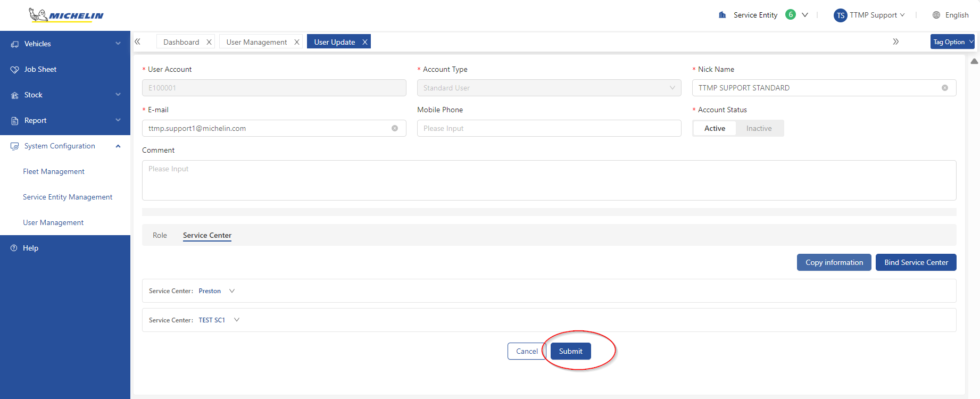Set Account Status to Inactive
Screen dimensions: 980x399
coord(759,128)
